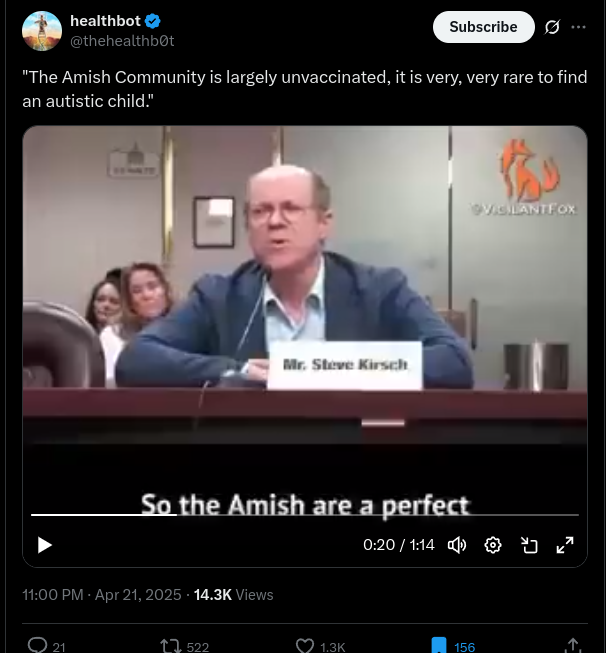Open the more options ellipsis menu
This screenshot has height=653, width=606.
tap(579, 27)
